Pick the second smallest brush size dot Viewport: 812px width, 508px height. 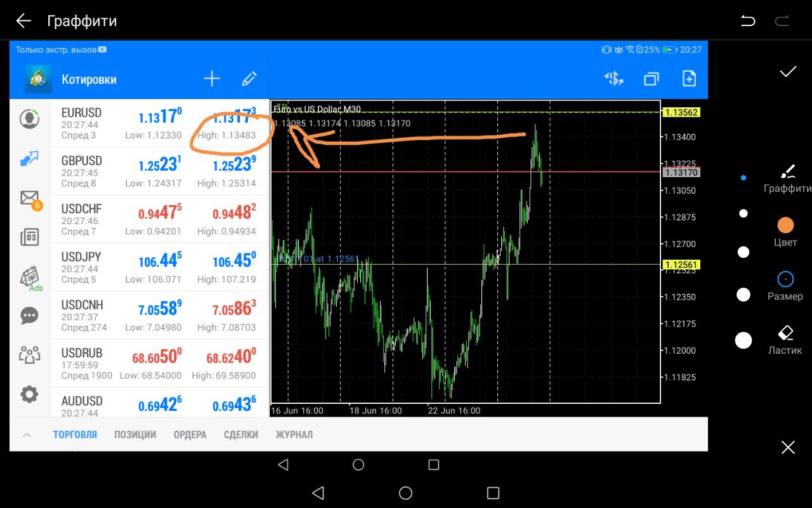point(743,214)
